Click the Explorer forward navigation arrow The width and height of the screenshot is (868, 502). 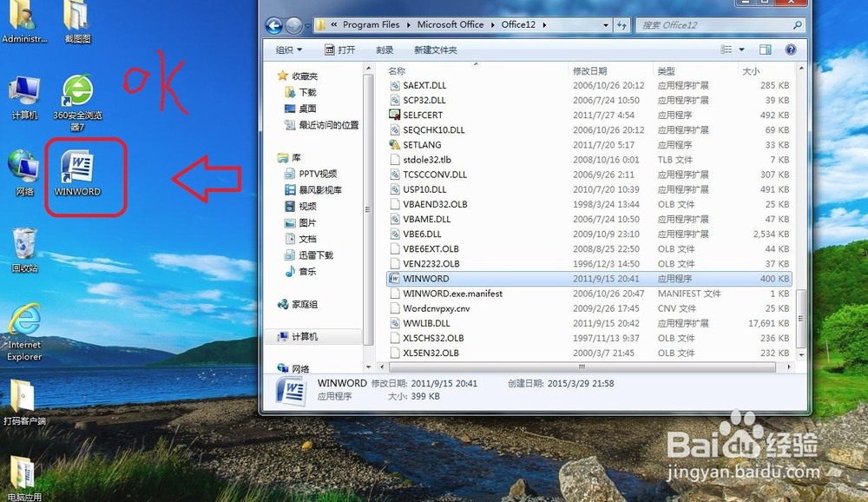[294, 25]
